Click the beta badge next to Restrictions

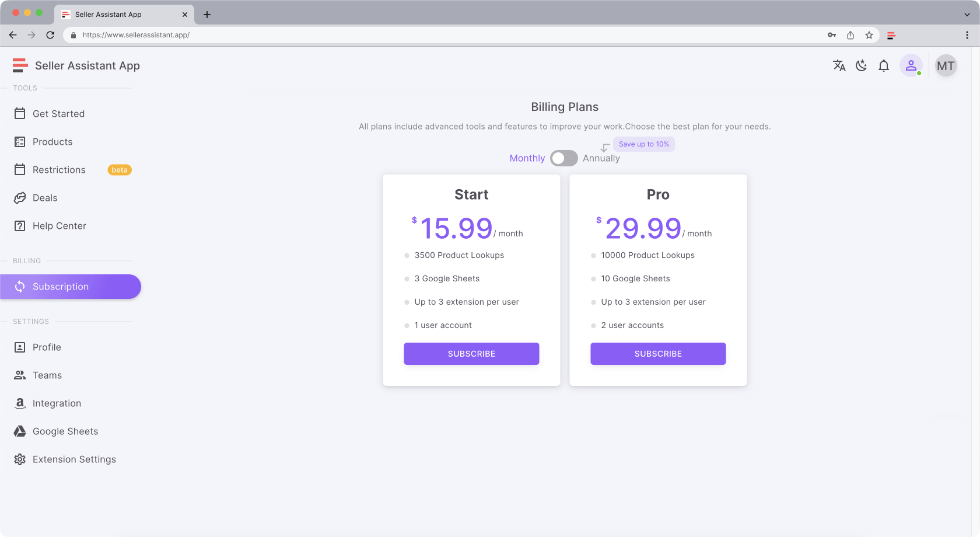(x=119, y=170)
